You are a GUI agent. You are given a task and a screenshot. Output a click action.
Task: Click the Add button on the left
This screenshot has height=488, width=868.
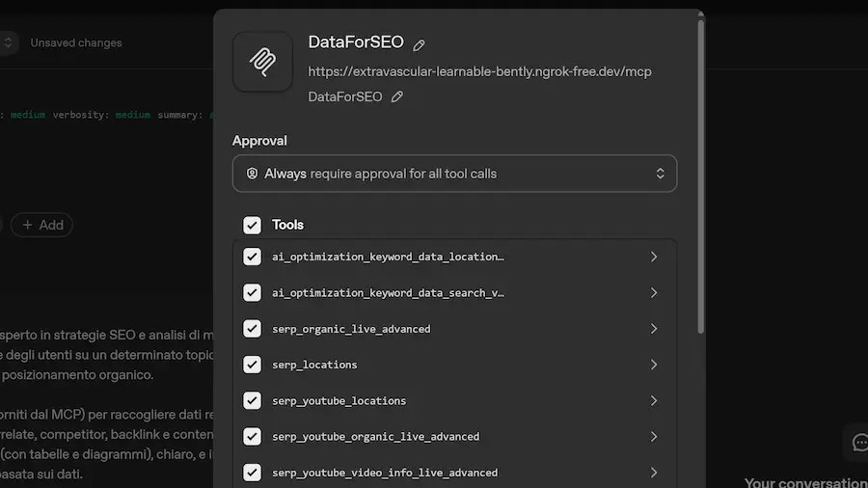(x=41, y=225)
